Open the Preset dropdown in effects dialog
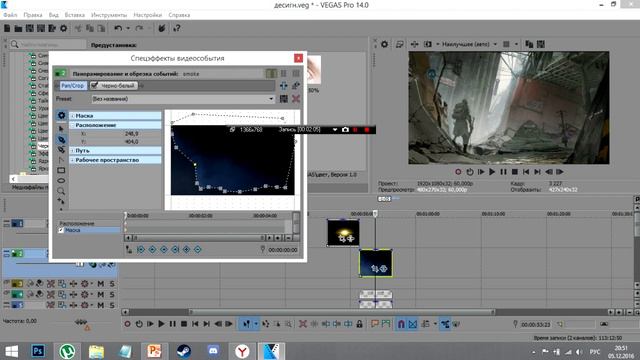The width and height of the screenshot is (640, 360). click(x=271, y=99)
